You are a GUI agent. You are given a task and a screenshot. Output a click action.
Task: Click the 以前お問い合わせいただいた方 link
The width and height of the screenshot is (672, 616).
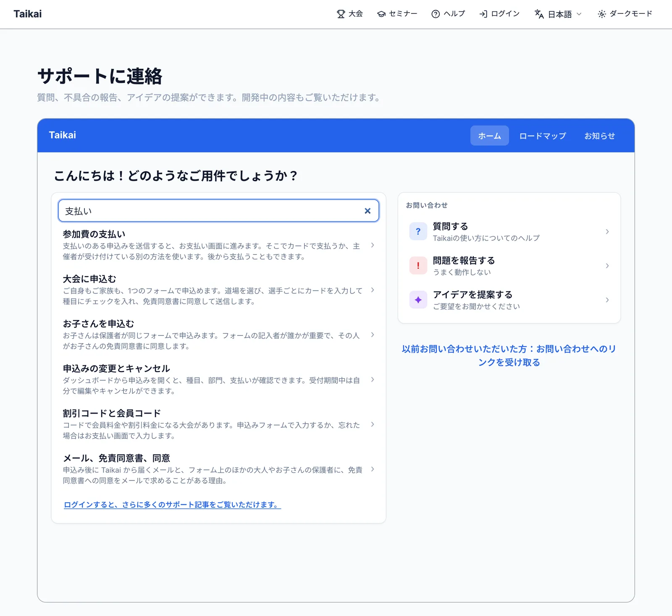[509, 356]
